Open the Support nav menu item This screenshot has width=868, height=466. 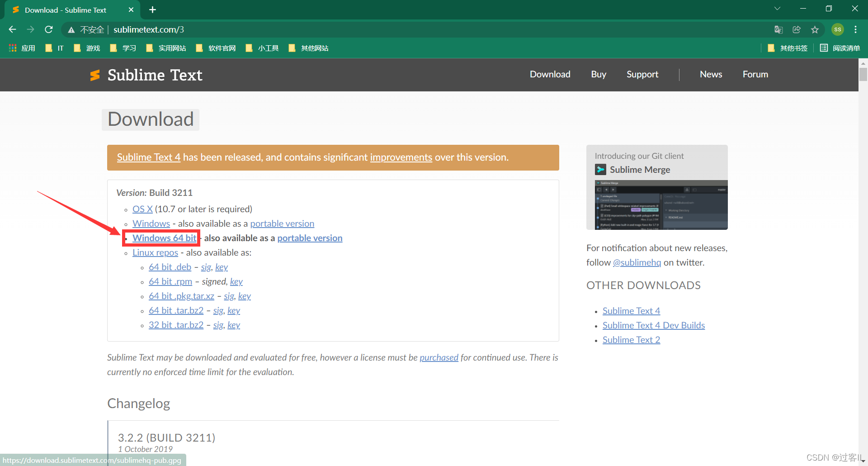click(642, 74)
